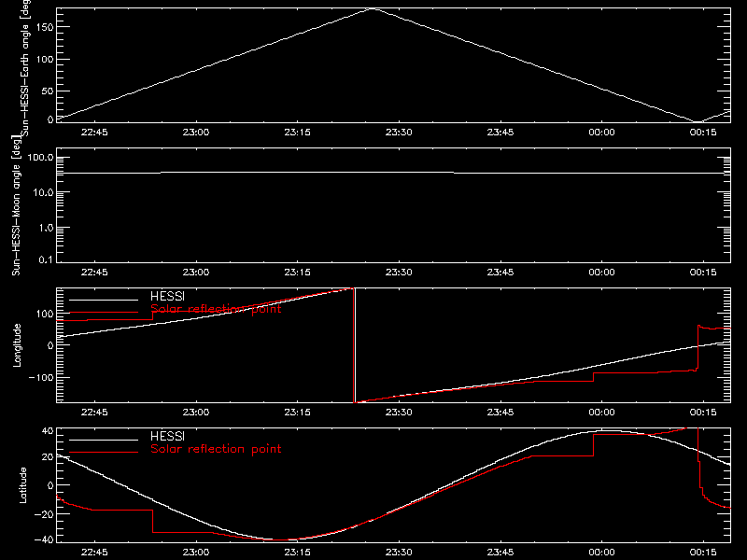Click 00:15 label under Longitude plot
Image resolution: width=747 pixels, height=560 pixels.
(703, 412)
